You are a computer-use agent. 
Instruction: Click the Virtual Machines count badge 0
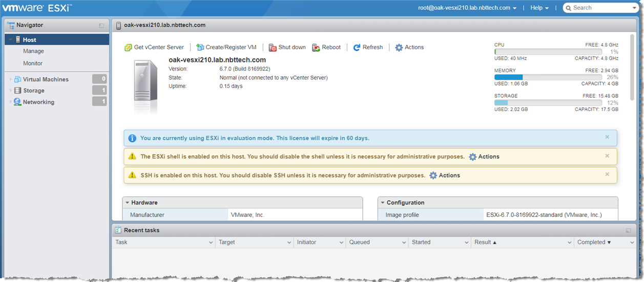point(99,79)
